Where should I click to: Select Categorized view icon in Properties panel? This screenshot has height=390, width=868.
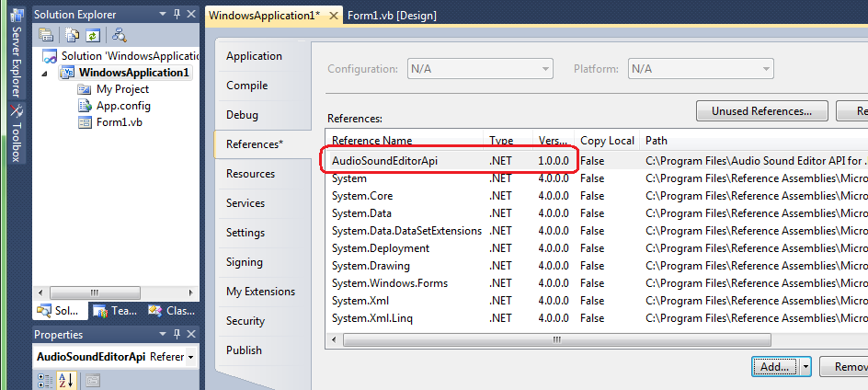[46, 380]
